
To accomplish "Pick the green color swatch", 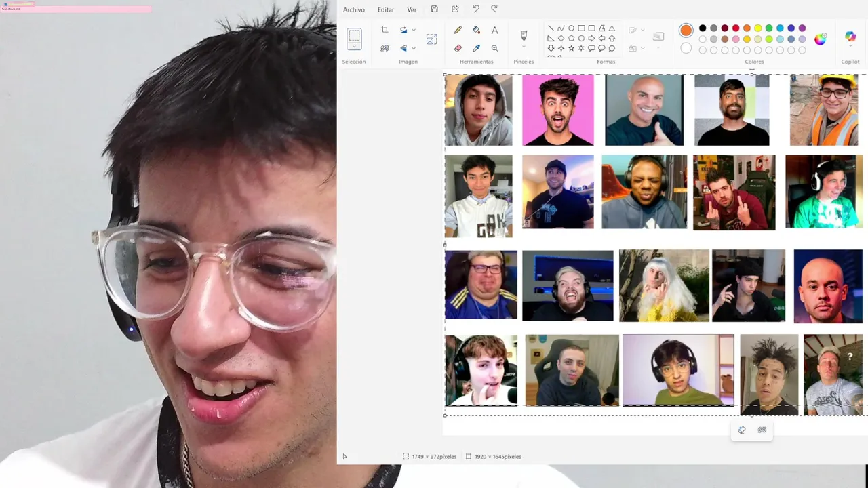I will click(769, 28).
